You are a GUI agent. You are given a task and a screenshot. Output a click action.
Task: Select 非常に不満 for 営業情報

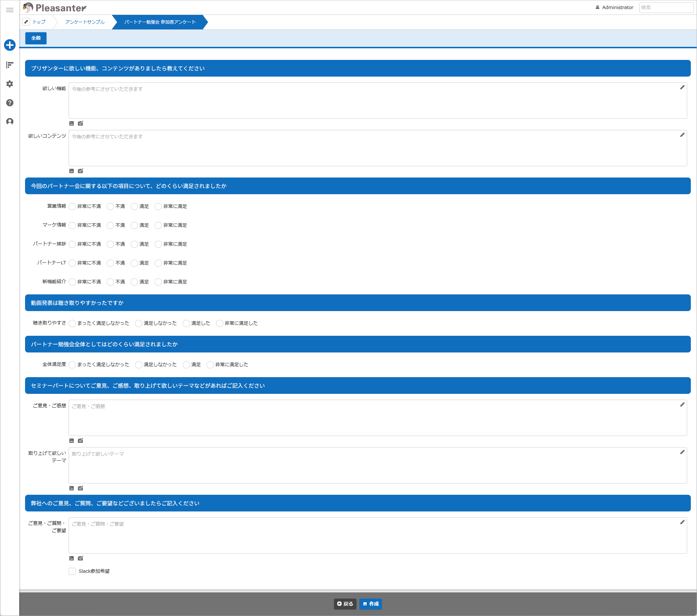[x=72, y=207]
